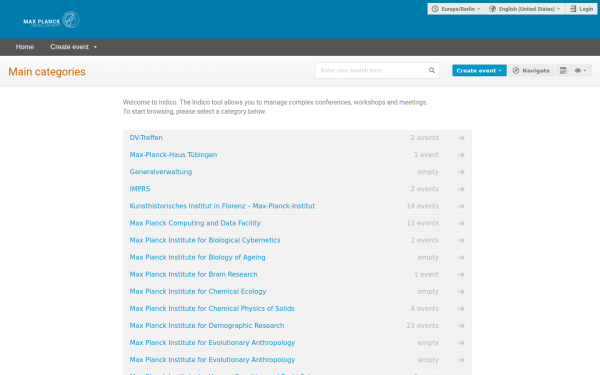Click the arrow icon in Generalverwaltung row
This screenshot has height=375, width=600.
pyautogui.click(x=461, y=172)
